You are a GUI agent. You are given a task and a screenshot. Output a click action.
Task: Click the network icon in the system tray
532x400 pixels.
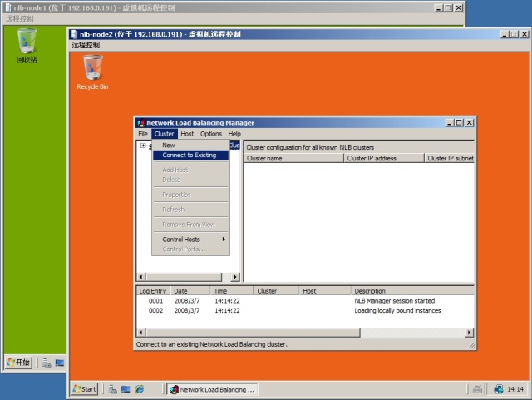pos(499,389)
